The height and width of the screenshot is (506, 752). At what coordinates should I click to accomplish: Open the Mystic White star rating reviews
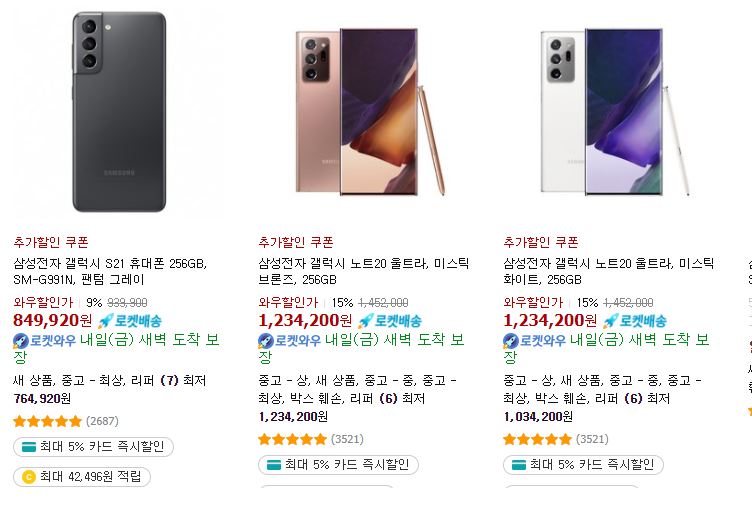[556, 439]
